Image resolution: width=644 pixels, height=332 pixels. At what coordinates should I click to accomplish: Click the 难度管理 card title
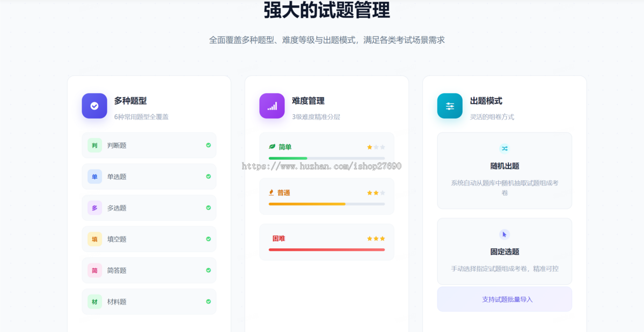(308, 100)
